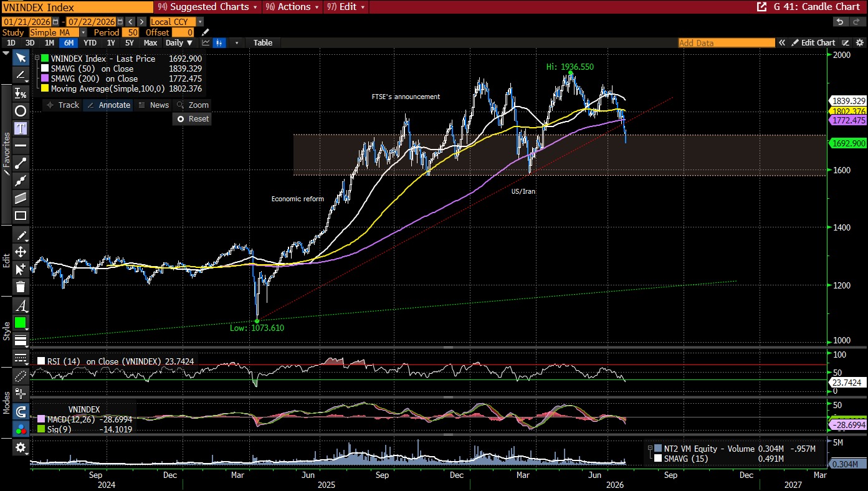Open the start date calendar picker
This screenshot has height=491, width=868.
point(55,22)
